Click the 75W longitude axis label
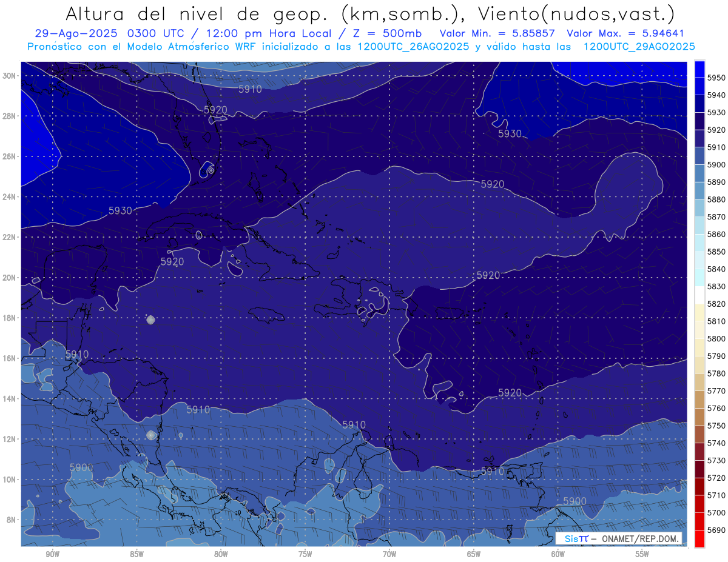This screenshot has height=562, width=728. point(305,554)
